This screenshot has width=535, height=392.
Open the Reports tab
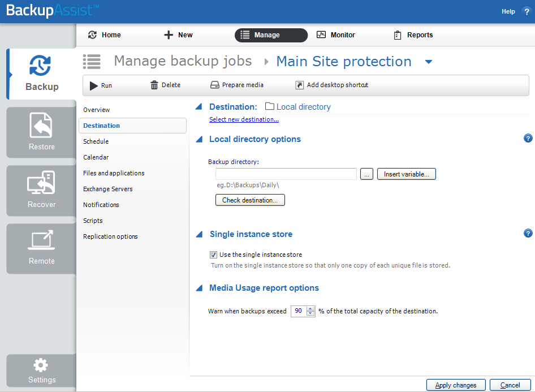click(x=413, y=35)
